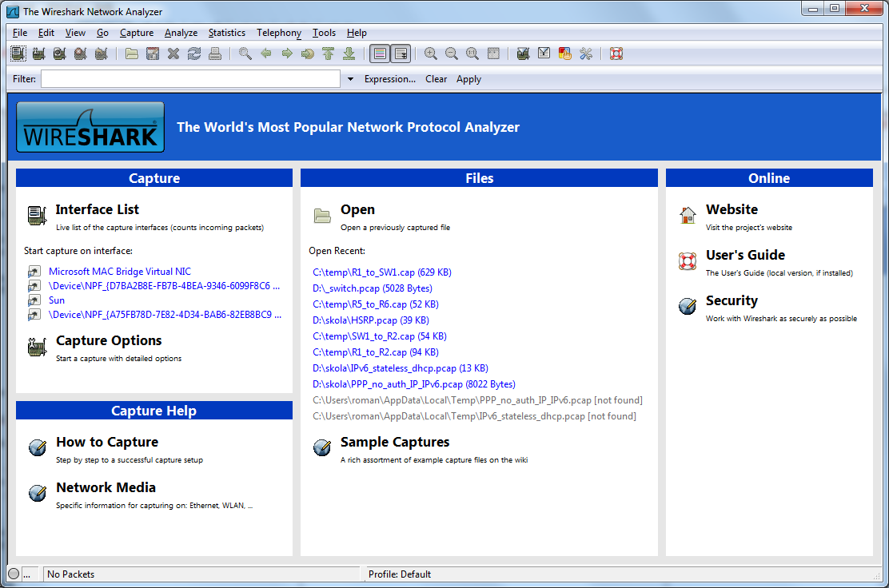Image resolution: width=889 pixels, height=588 pixels.
Task: Open recent file PPP_no_auth_IP_IPv6.pcap (8022 Bytes)
Action: 414,384
